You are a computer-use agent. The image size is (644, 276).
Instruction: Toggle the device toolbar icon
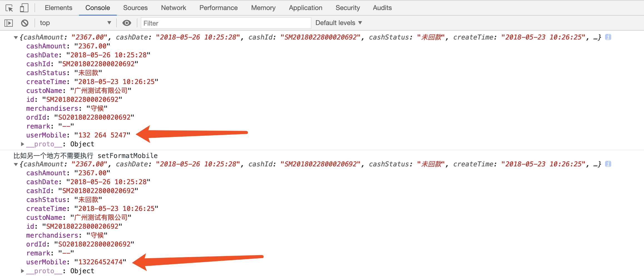point(24,8)
